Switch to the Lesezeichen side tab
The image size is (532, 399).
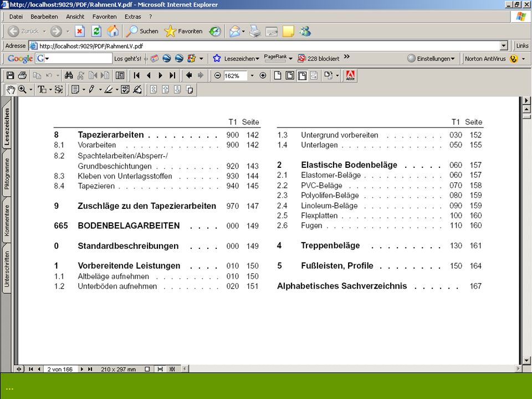pos(7,126)
